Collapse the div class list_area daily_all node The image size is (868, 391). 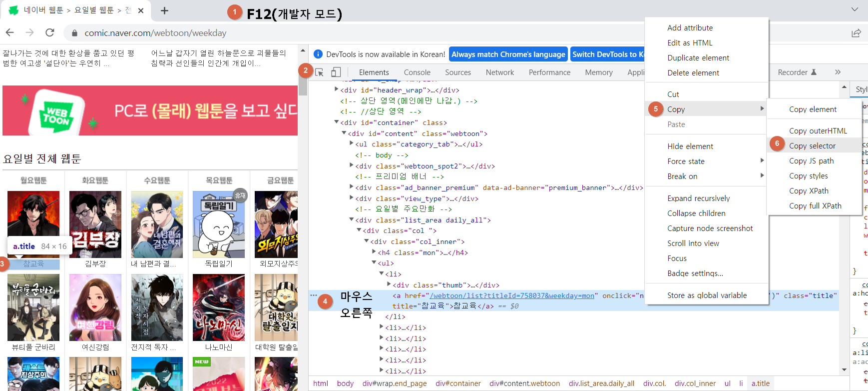(x=351, y=219)
